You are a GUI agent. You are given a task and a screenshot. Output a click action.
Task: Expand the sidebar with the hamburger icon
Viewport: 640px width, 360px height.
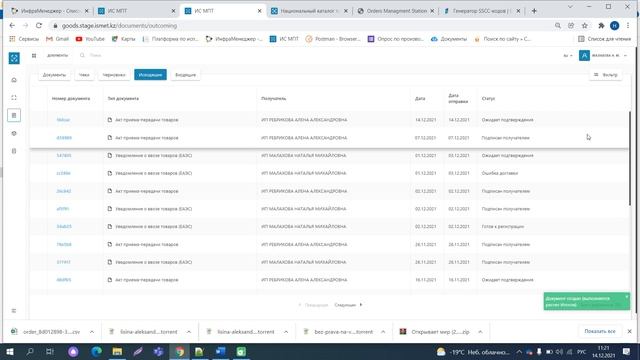[x=14, y=311]
